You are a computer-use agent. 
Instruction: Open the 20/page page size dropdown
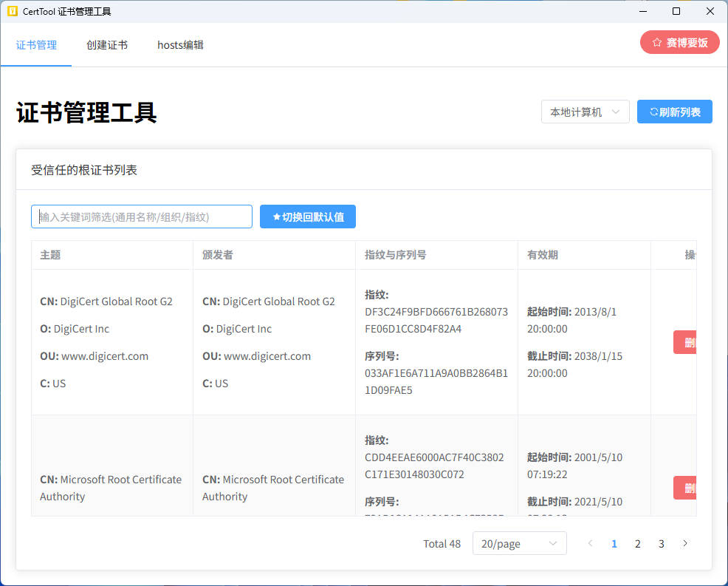click(520, 543)
